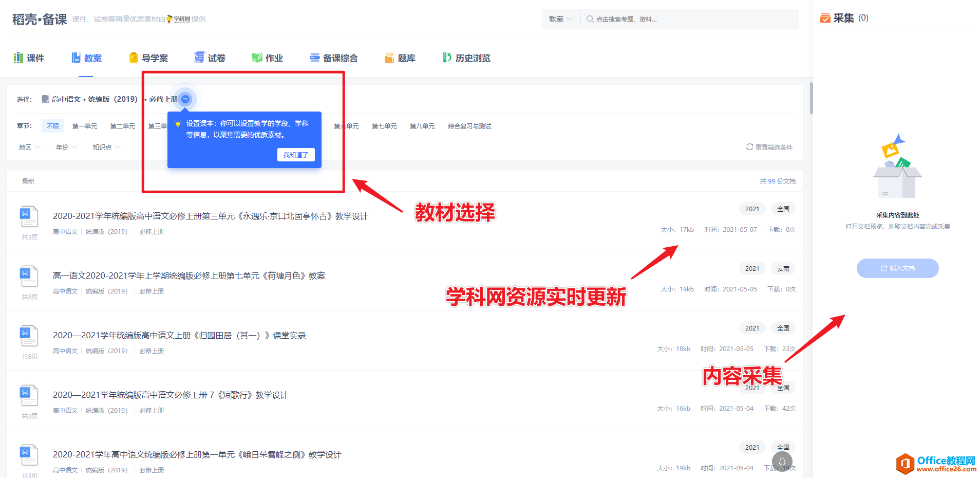Filter by 综合复习与测试 chapter

click(469, 126)
